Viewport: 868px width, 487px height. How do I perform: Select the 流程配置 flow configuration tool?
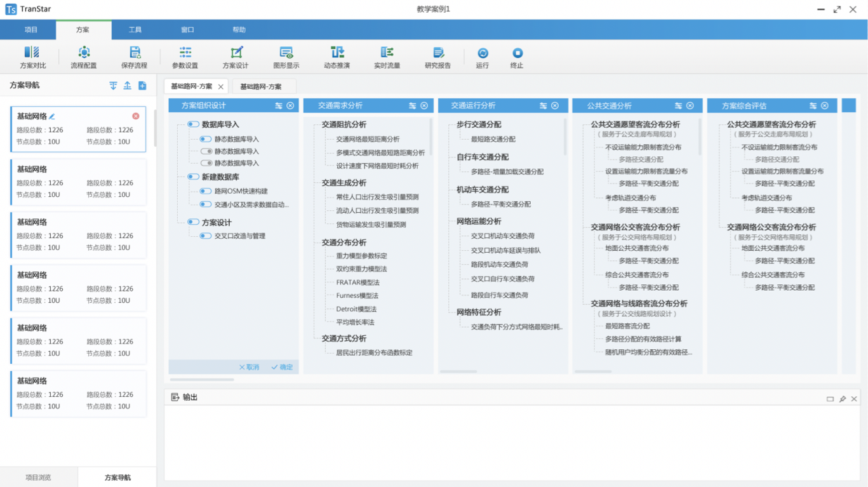coord(84,57)
